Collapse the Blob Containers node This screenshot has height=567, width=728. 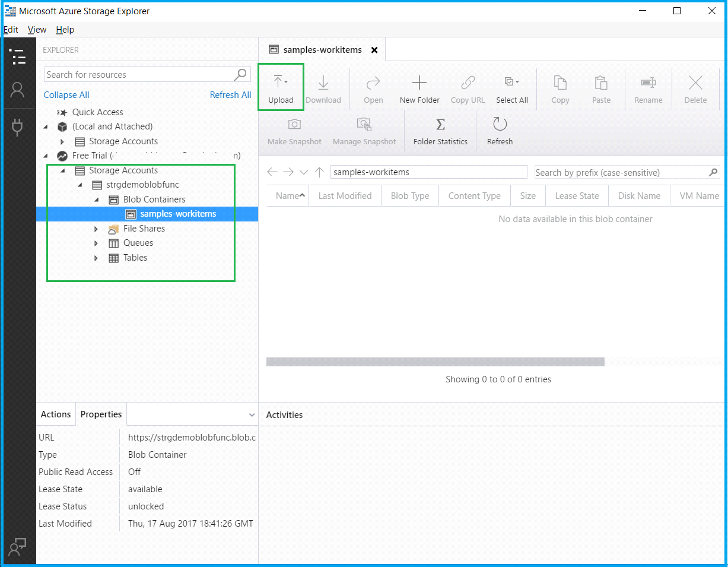click(96, 199)
